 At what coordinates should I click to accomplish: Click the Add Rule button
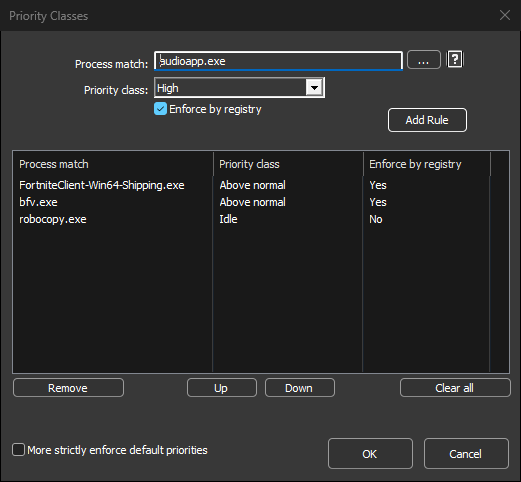427,120
